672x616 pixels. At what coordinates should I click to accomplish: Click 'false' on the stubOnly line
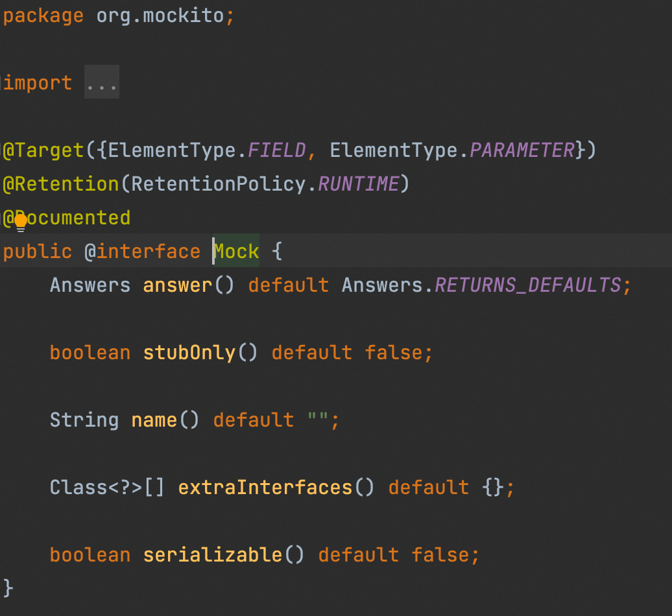point(394,353)
